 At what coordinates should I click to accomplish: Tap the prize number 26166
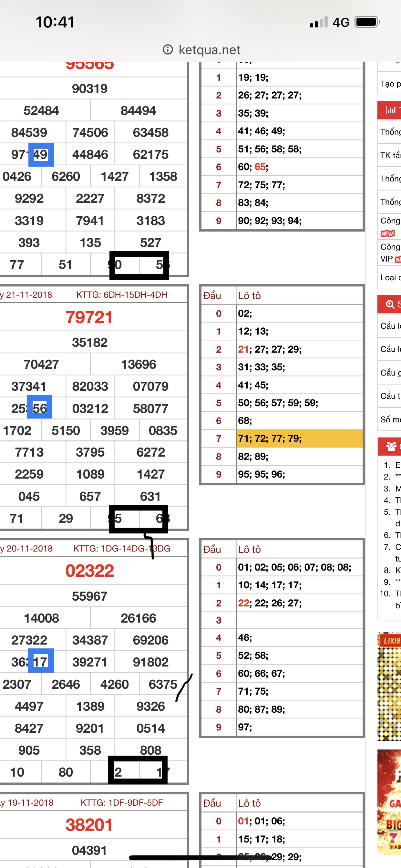coord(139,618)
